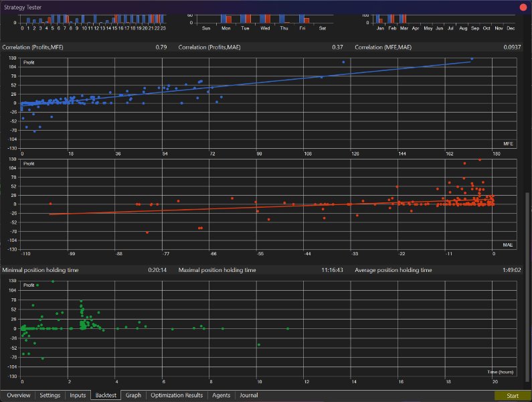Open the Settings tab
Image resolution: width=532 pixels, height=402 pixels.
[x=50, y=395]
